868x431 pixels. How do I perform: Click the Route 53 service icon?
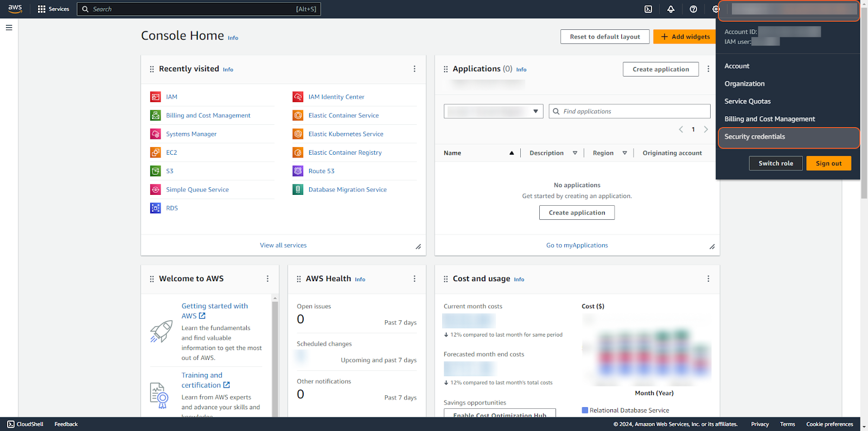click(298, 171)
